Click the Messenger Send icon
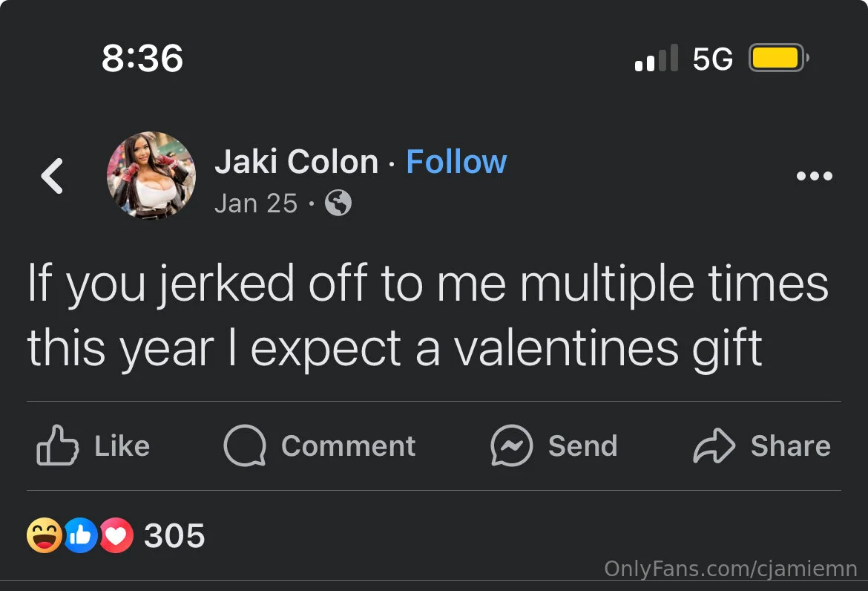This screenshot has height=591, width=868. [x=511, y=445]
